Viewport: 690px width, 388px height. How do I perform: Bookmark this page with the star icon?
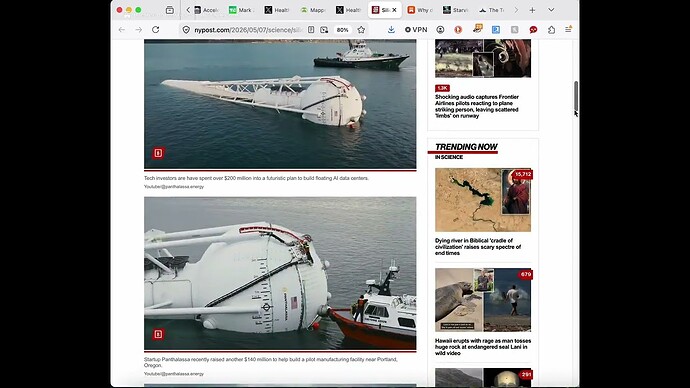(361, 29)
